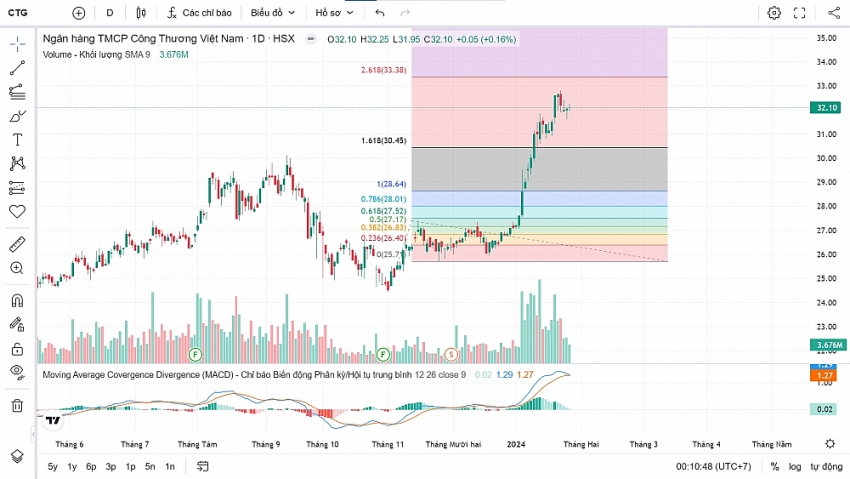Viewport: 850px width, 479px height.
Task: Click the chart title Ngân hàng TMCP Công Thương
Action: [143, 39]
